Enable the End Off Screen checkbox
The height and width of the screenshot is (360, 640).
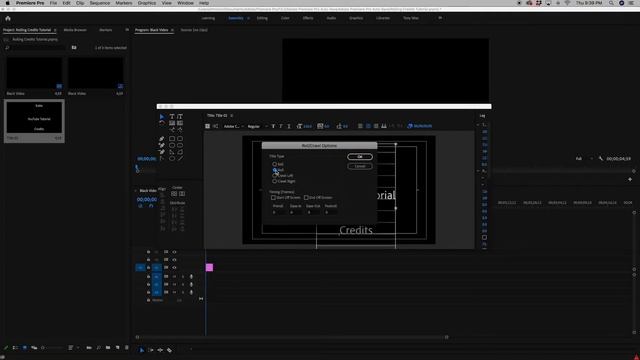pyautogui.click(x=306, y=198)
